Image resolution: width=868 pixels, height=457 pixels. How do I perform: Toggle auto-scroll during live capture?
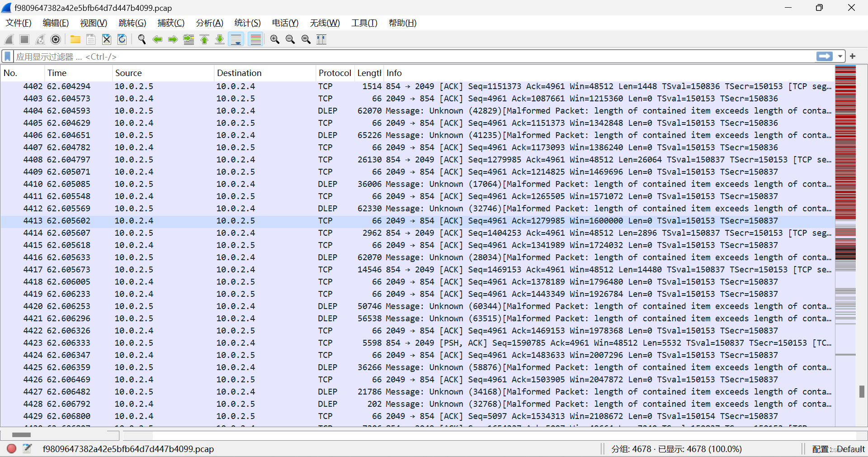point(236,39)
